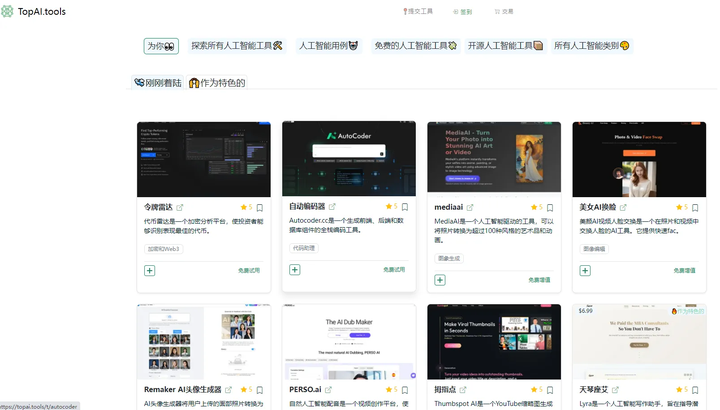The width and height of the screenshot is (720, 410).
Task: Open external link icon beside PERSO.ai
Action: pyautogui.click(x=328, y=390)
